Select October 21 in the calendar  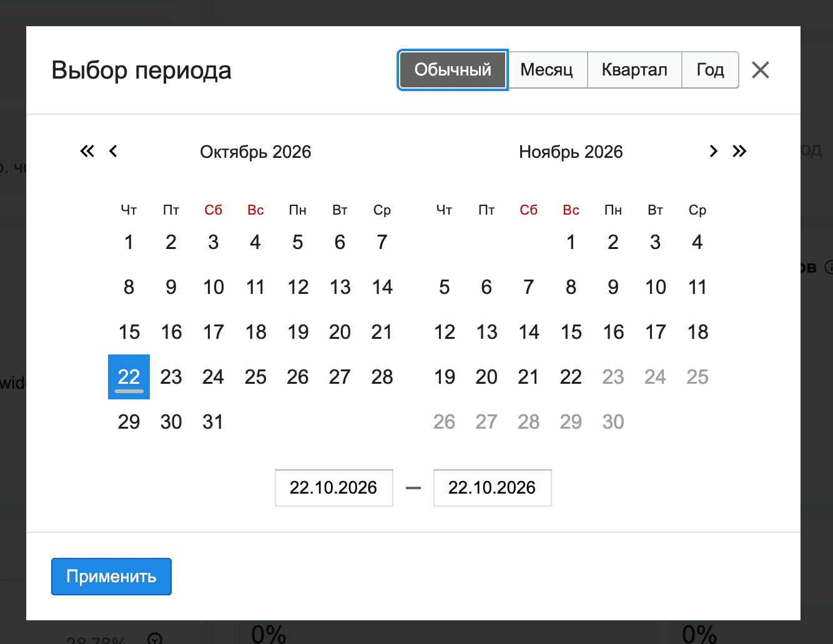tap(382, 332)
